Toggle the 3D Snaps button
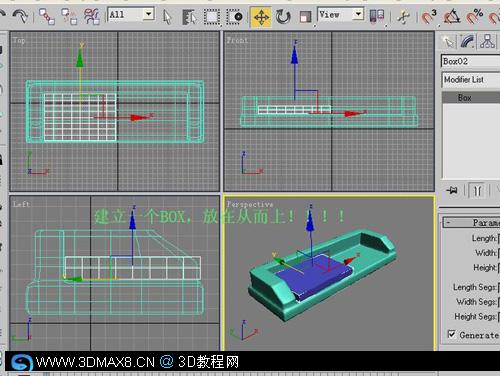 tap(429, 16)
